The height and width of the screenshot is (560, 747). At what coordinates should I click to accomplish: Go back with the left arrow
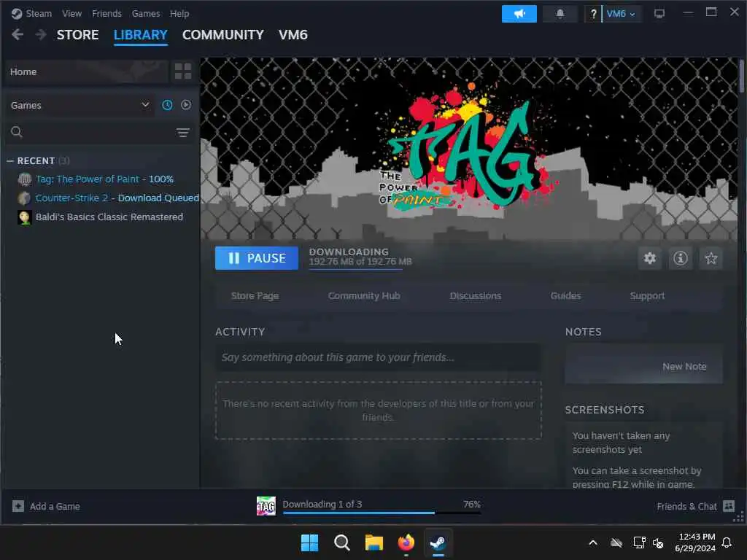(18, 35)
